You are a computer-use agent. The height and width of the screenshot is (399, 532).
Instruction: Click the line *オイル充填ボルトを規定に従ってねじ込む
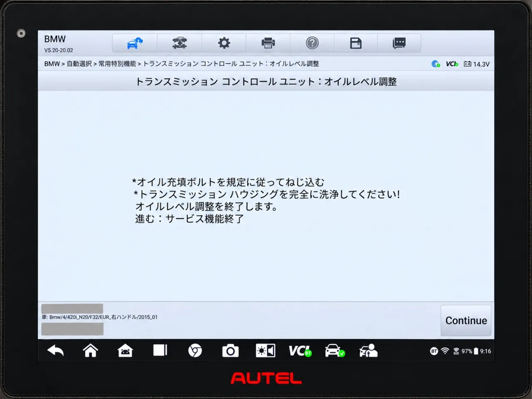pyautogui.click(x=228, y=182)
